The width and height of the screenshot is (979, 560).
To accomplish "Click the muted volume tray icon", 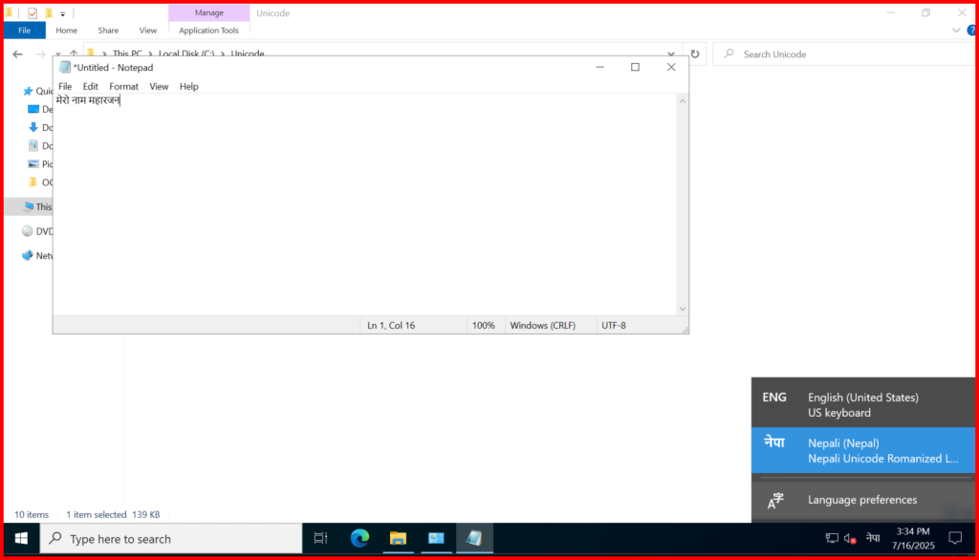I will [850, 538].
